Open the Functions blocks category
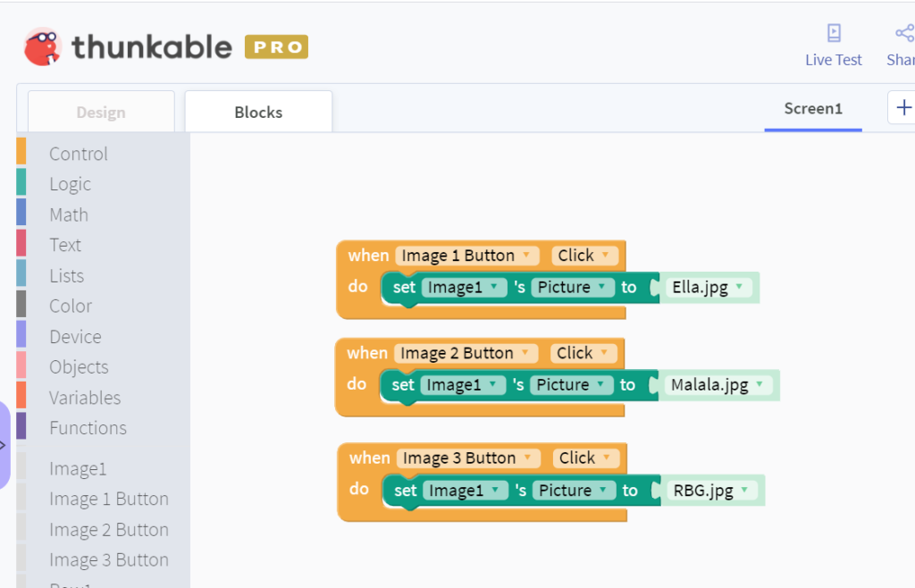 click(88, 428)
